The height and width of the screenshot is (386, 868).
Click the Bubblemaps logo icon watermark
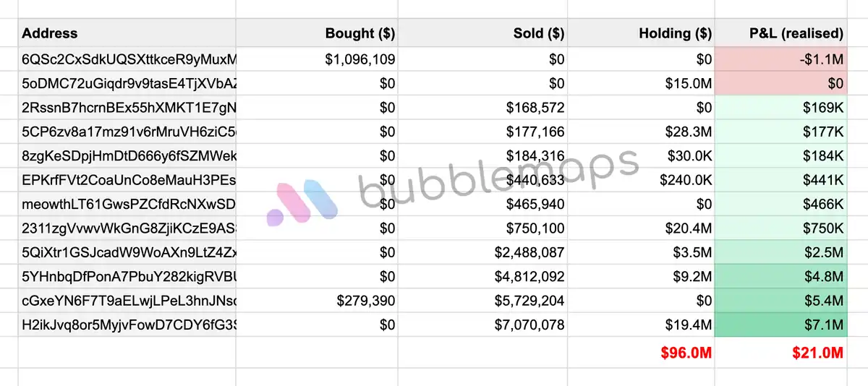point(302,200)
